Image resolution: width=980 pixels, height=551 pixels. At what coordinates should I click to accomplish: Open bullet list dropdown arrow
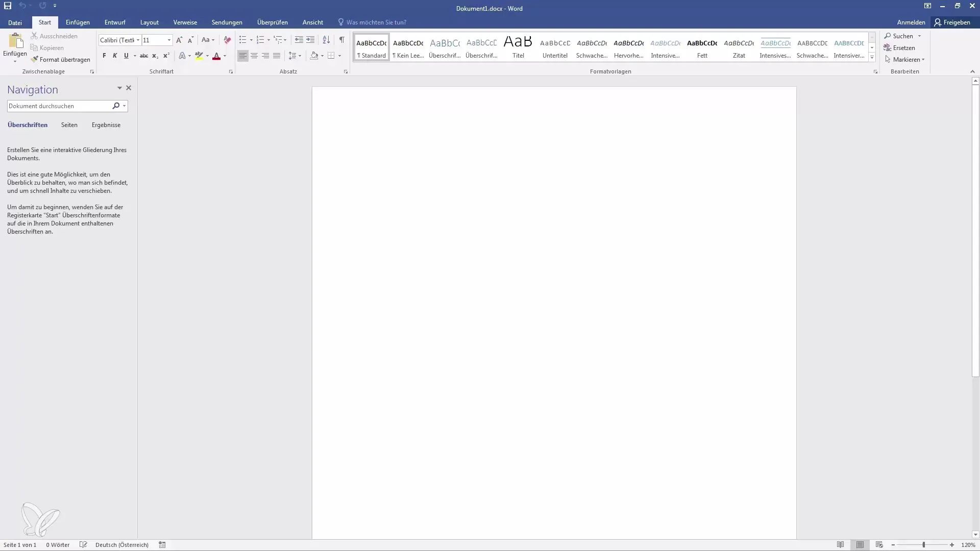251,40
